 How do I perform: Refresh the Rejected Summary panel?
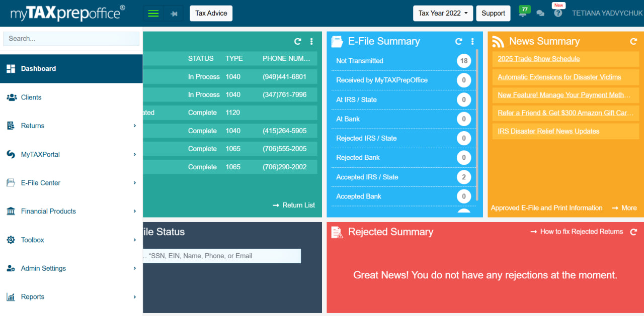click(x=633, y=232)
